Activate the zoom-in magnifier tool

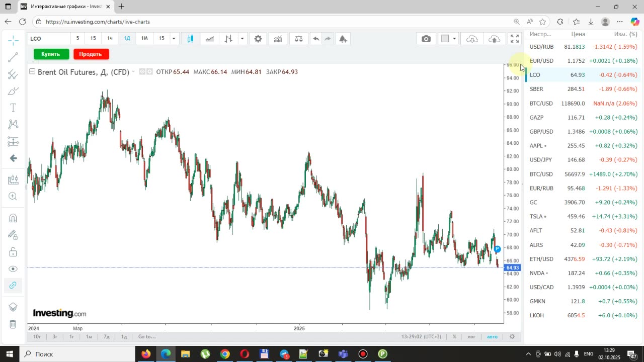(13, 197)
